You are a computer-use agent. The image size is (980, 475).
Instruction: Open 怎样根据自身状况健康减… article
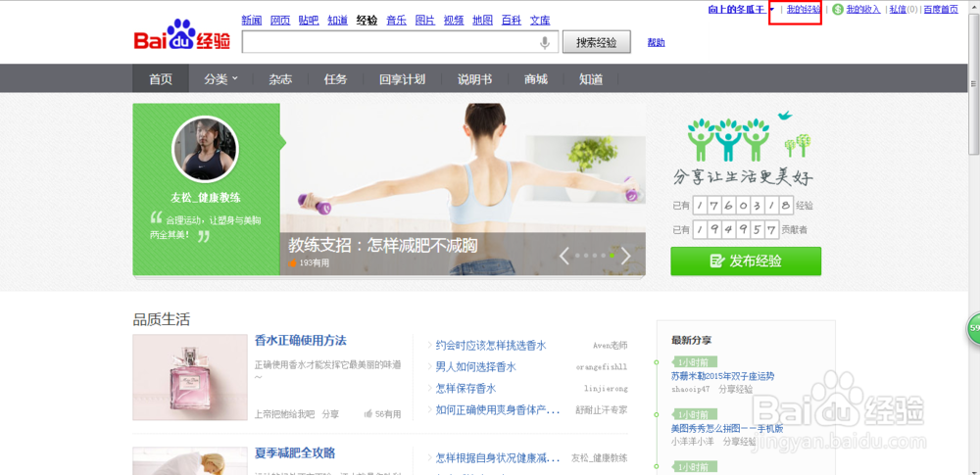[x=497, y=458]
